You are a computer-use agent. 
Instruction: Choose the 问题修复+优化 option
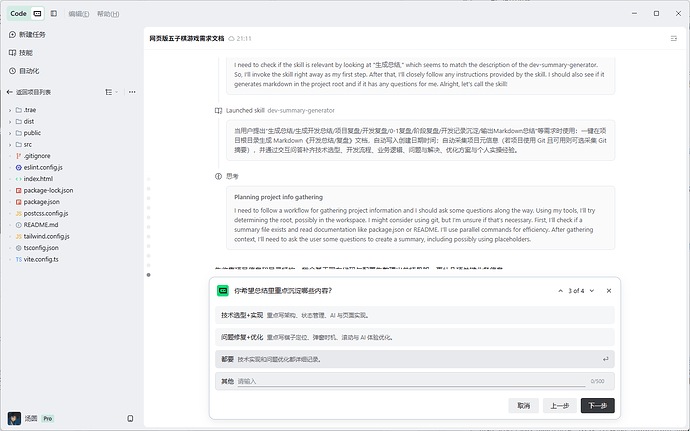415,337
